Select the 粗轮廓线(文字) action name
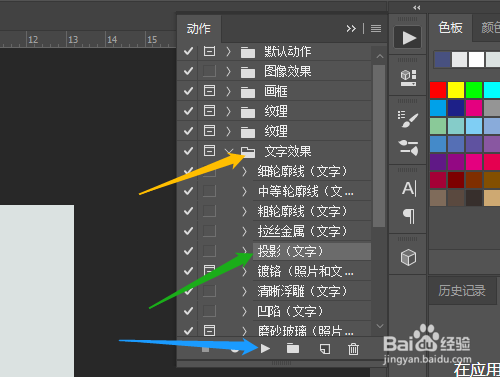500x377 pixels. pyautogui.click(x=302, y=211)
